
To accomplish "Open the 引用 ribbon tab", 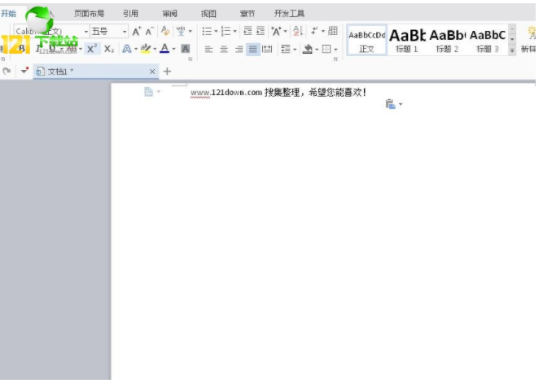I will pos(130,14).
